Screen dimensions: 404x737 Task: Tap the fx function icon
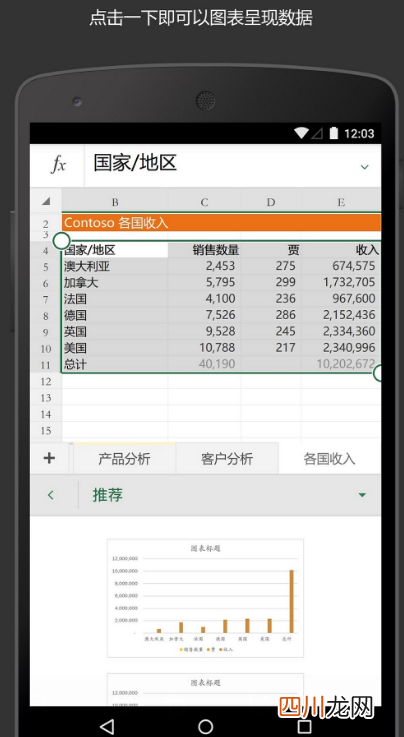58,165
